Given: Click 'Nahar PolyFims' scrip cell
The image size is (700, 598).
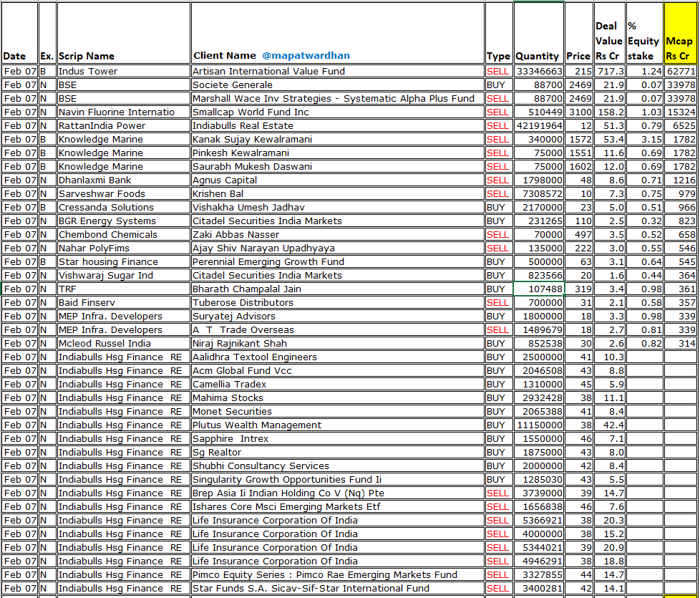Looking at the screenshot, I should [x=124, y=249].
